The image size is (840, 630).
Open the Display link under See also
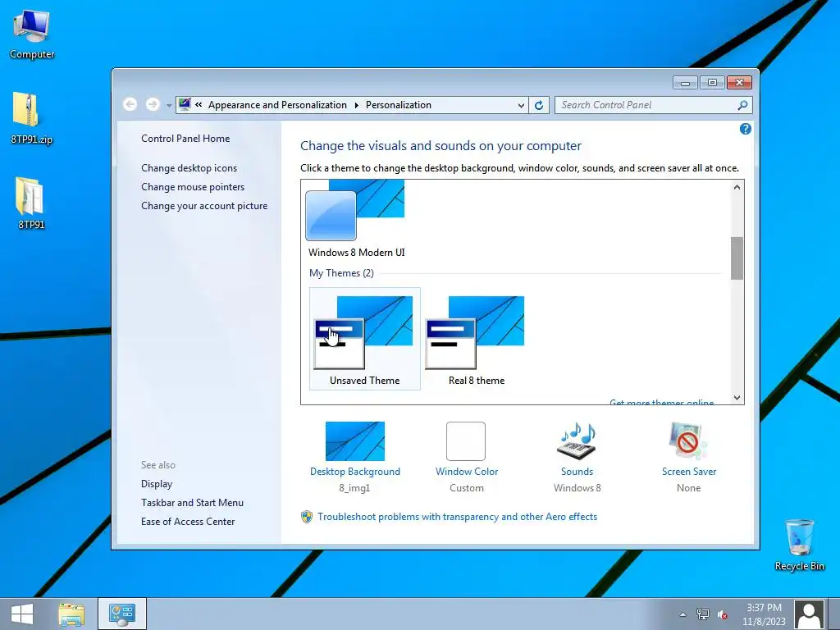click(x=157, y=484)
